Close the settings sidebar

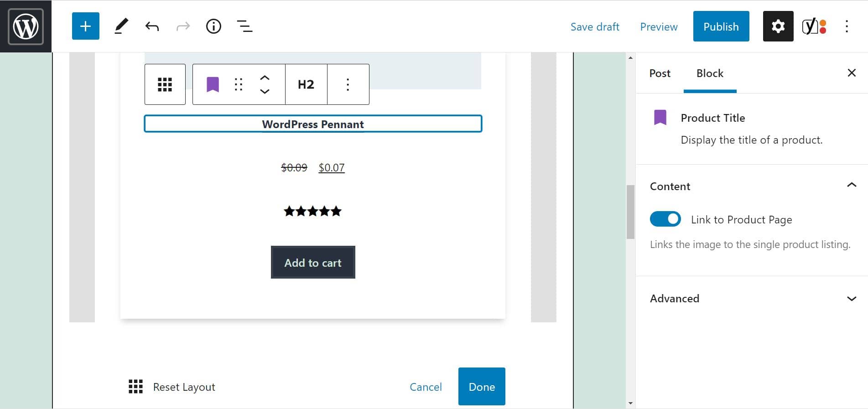(x=852, y=73)
